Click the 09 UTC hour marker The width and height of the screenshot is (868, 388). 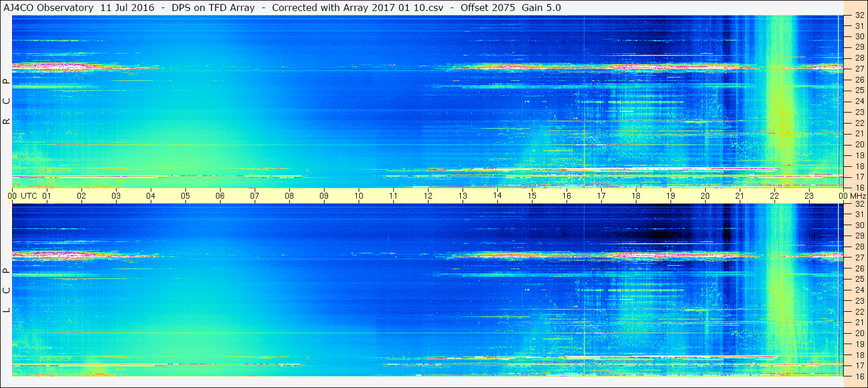pyautogui.click(x=324, y=196)
